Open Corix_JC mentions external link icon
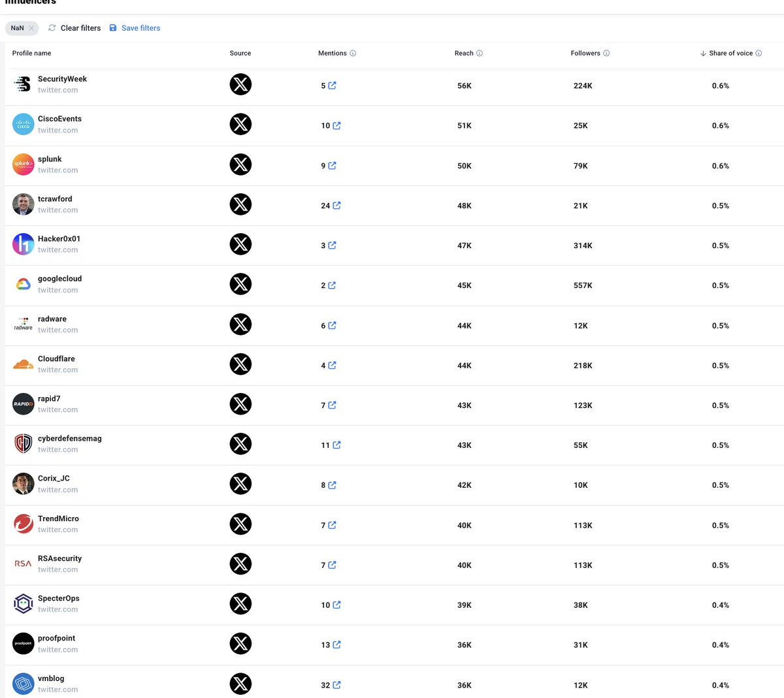This screenshot has width=784, height=698. click(332, 485)
